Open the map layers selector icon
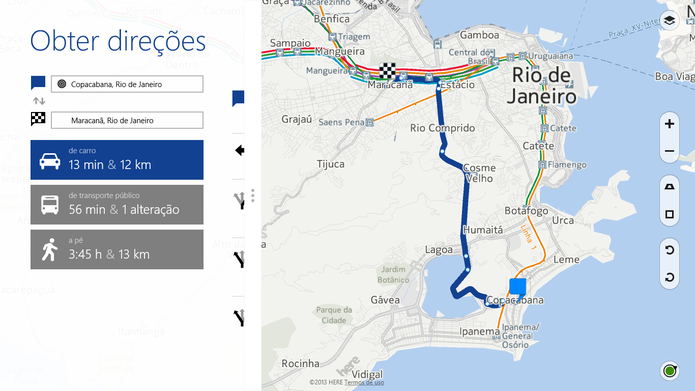The height and width of the screenshot is (391, 695). [x=669, y=20]
